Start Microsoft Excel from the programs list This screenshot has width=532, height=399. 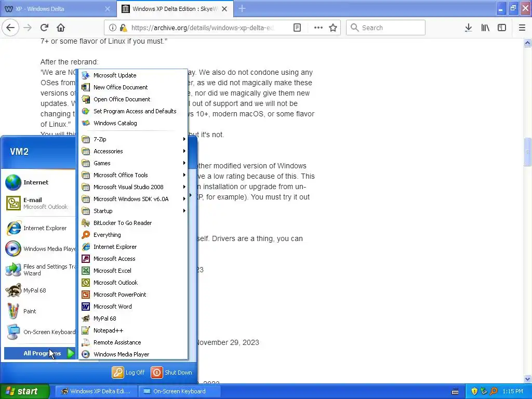coord(134,271)
